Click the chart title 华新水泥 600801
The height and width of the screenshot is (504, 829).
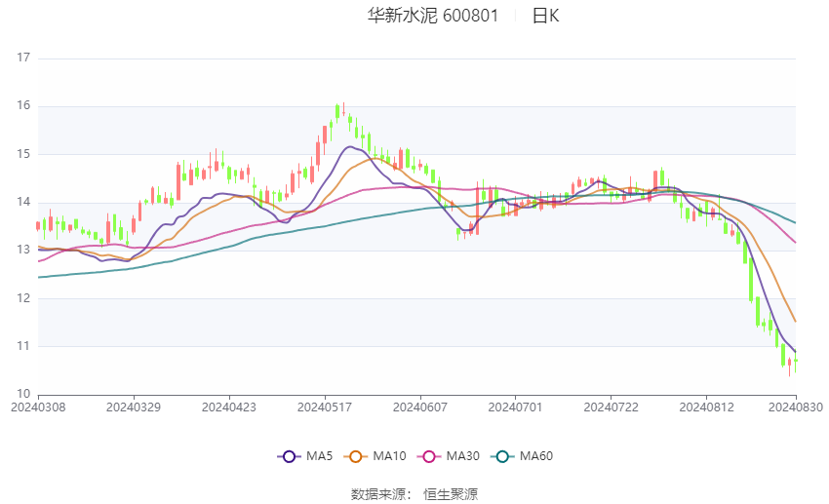(x=432, y=16)
